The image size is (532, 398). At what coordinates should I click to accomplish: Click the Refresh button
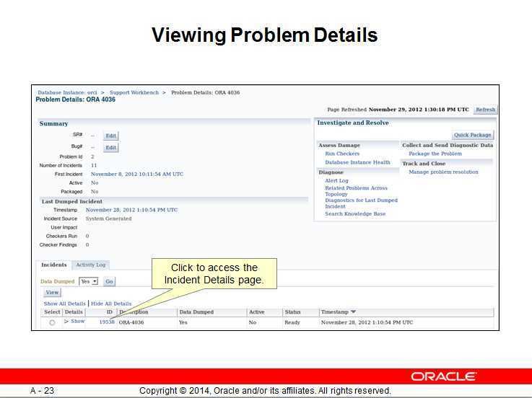click(x=486, y=110)
